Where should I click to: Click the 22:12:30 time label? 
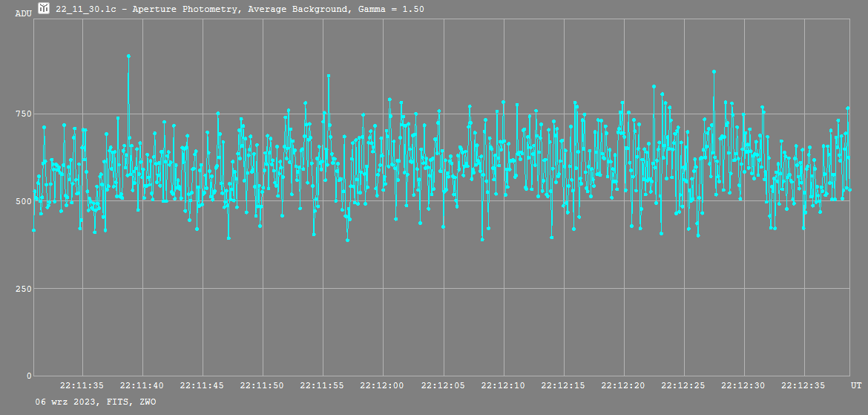pos(744,385)
